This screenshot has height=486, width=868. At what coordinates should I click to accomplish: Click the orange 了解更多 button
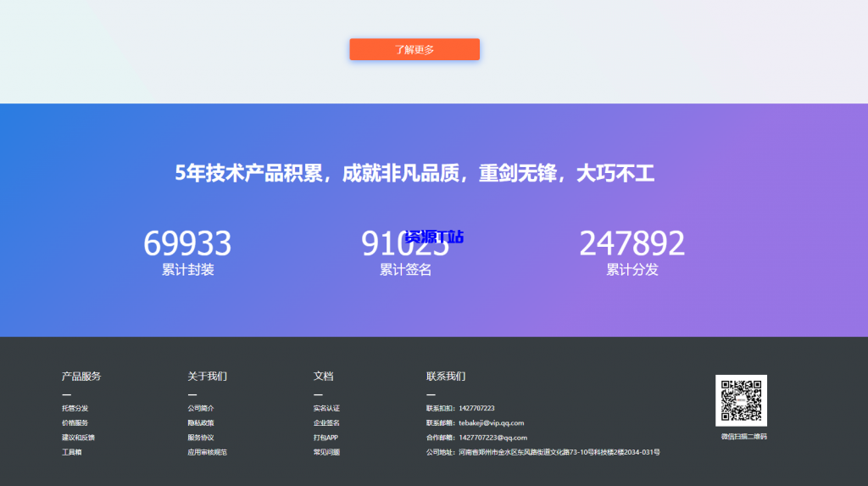414,49
